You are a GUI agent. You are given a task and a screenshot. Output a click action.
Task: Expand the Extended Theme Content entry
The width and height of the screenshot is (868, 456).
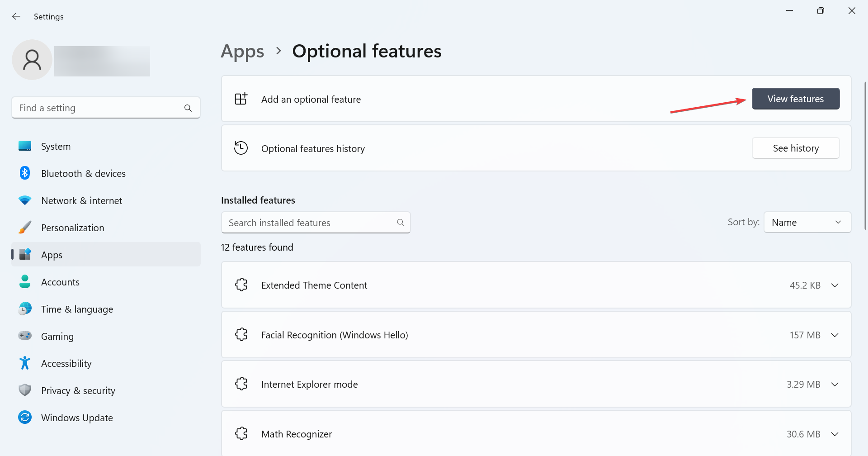835,285
